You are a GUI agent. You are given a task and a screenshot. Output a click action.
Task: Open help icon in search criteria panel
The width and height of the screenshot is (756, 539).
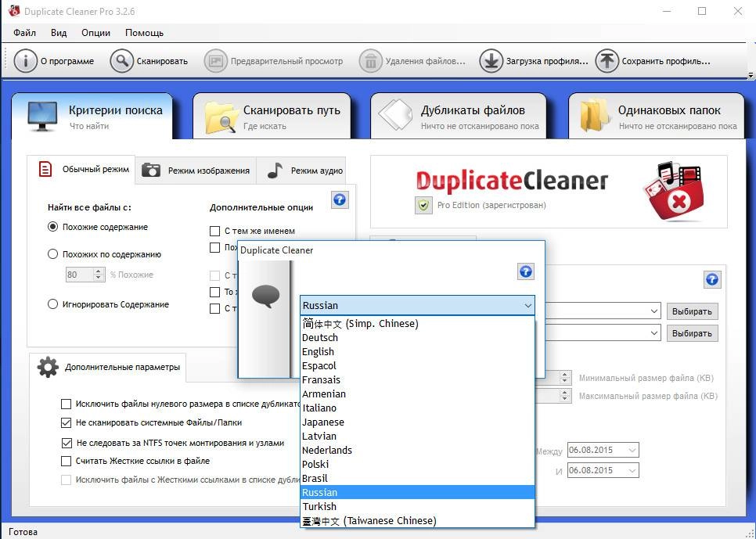340,199
